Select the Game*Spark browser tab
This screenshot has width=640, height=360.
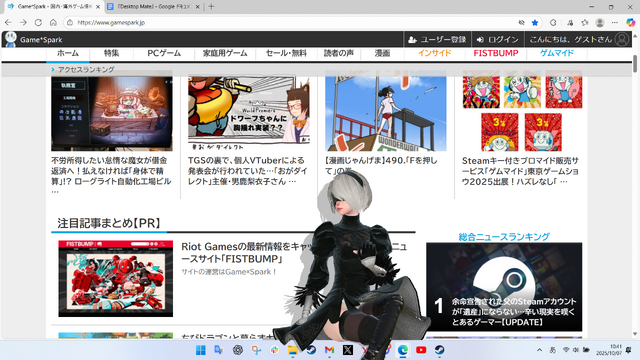(x=54, y=7)
